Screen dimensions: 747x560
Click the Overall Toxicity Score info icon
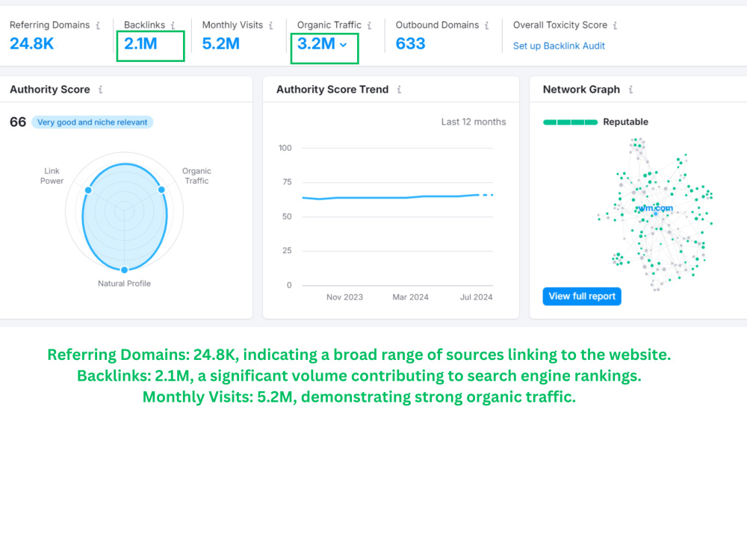coord(615,25)
